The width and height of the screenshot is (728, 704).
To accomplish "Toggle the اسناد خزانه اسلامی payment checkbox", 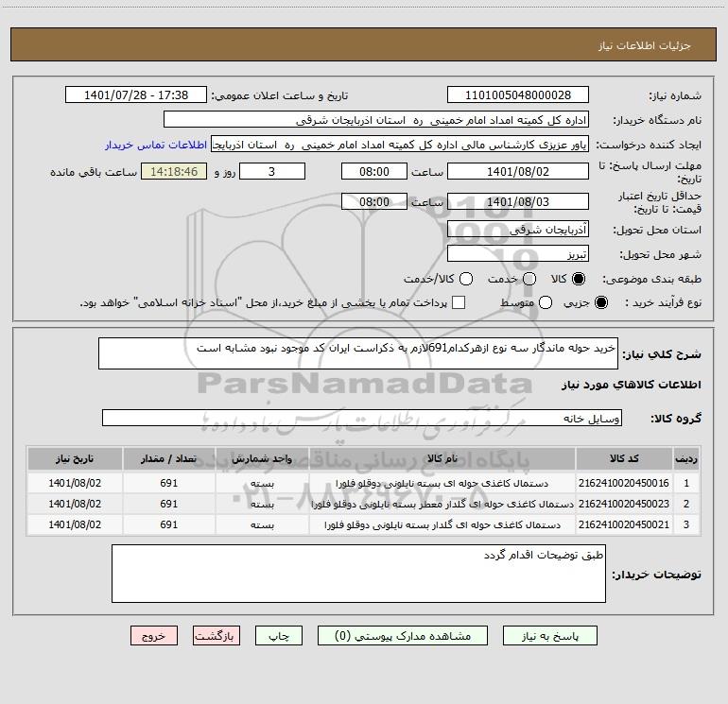I will (x=459, y=302).
